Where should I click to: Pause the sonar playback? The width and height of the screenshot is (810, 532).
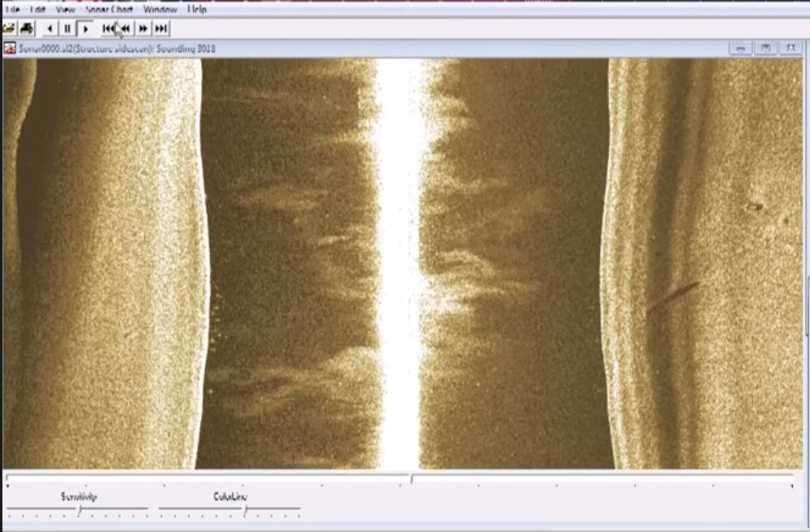(68, 28)
